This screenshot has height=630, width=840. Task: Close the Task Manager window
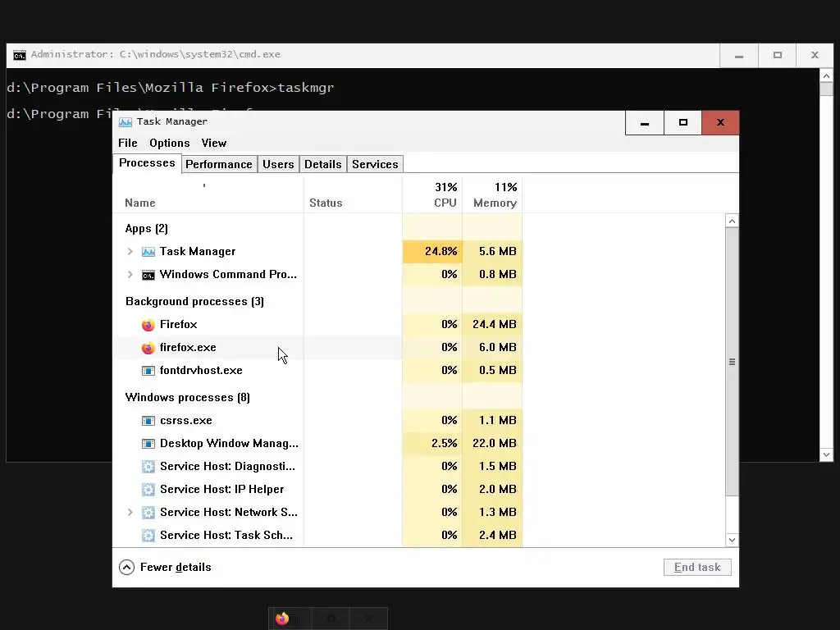click(720, 123)
